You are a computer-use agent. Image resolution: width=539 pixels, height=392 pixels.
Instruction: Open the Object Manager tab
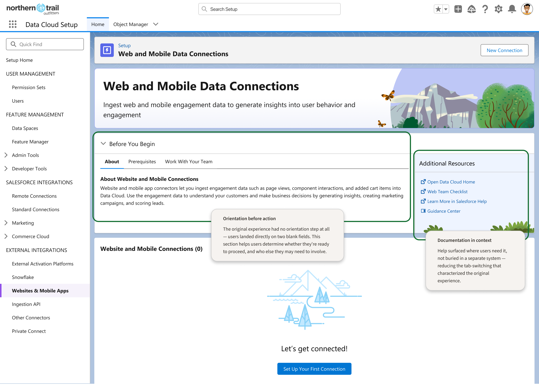point(130,24)
